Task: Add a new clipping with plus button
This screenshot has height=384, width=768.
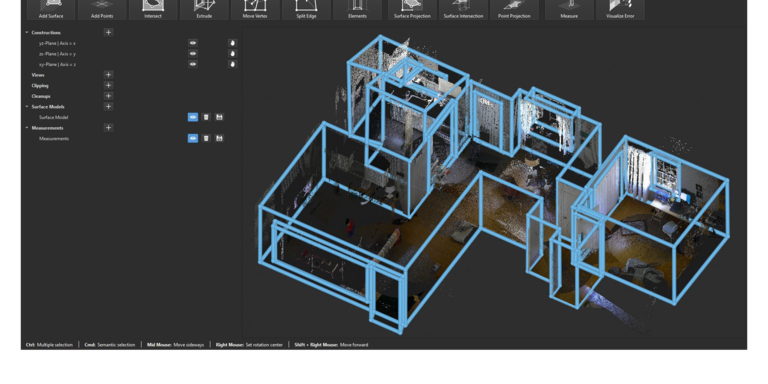Action: coord(108,85)
